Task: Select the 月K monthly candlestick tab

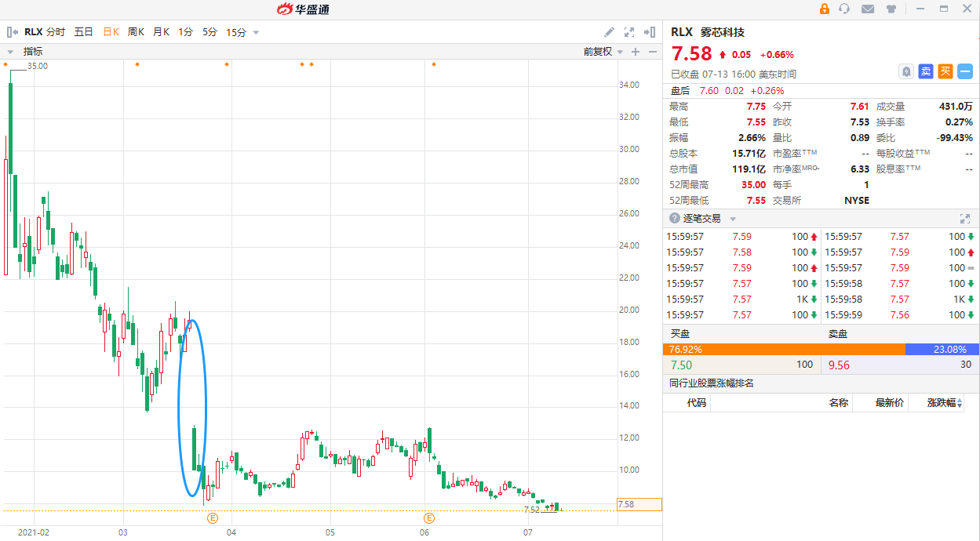Action: coord(161,32)
